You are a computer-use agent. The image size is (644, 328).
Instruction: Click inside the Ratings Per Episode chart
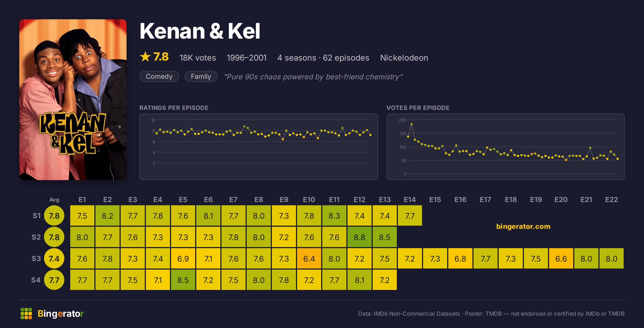pyautogui.click(x=259, y=147)
